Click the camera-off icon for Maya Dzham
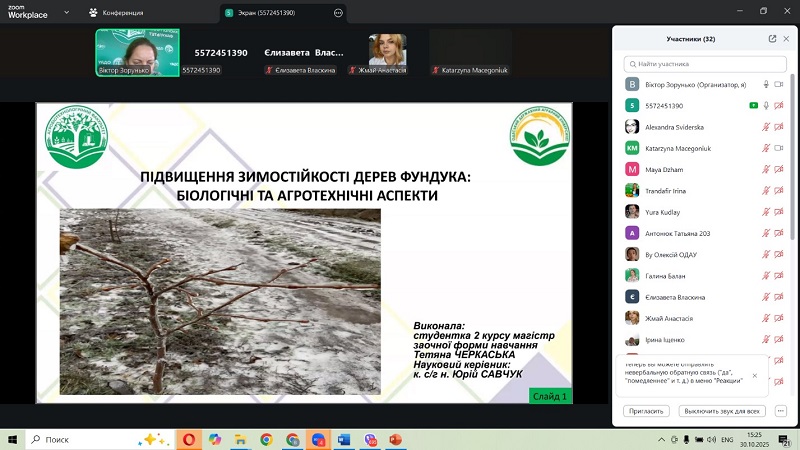 click(778, 169)
